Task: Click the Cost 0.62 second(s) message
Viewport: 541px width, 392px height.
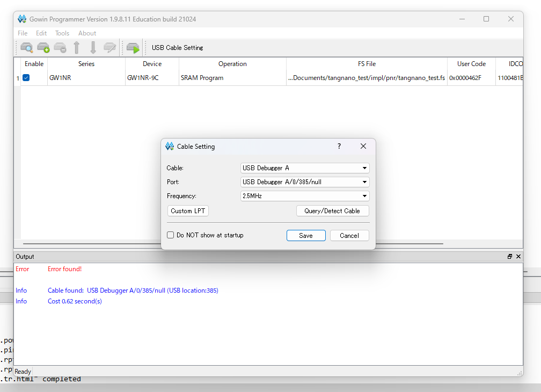Action: point(75,301)
